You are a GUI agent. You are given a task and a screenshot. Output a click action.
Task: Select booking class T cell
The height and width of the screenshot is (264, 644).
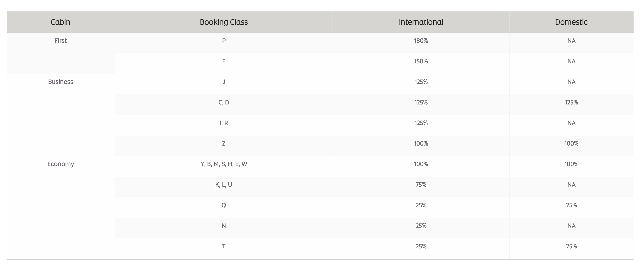224,247
